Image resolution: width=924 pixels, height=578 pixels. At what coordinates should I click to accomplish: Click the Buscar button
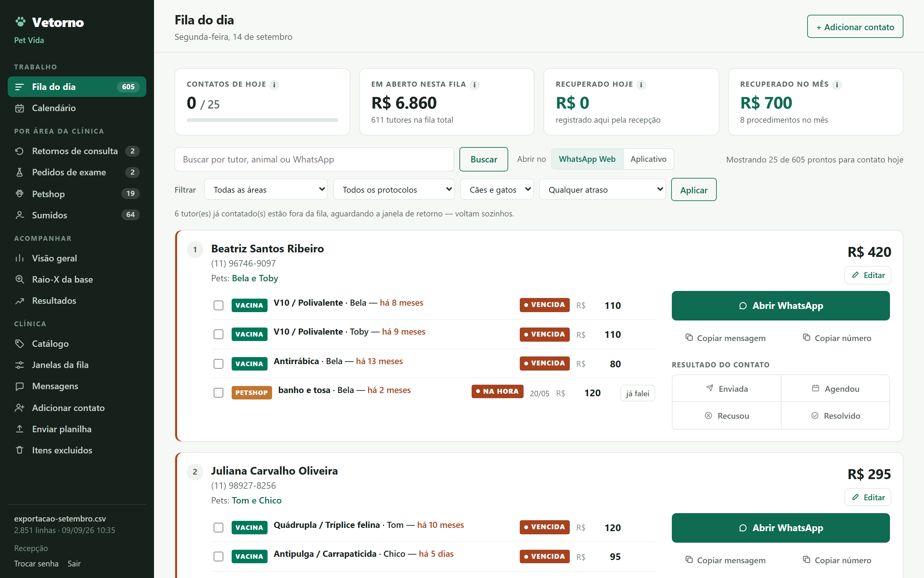(483, 159)
